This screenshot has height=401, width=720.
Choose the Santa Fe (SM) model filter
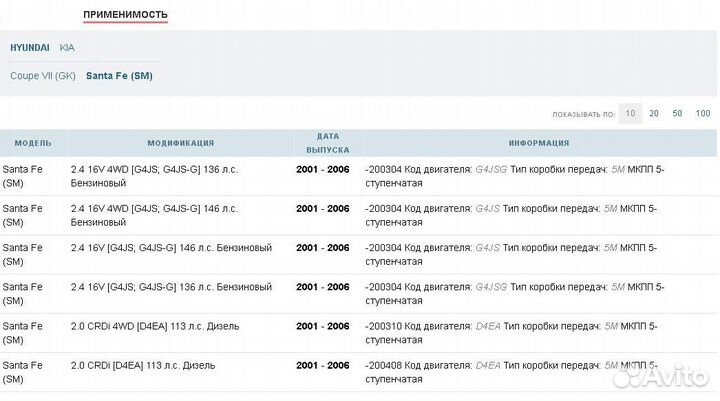[x=119, y=76]
